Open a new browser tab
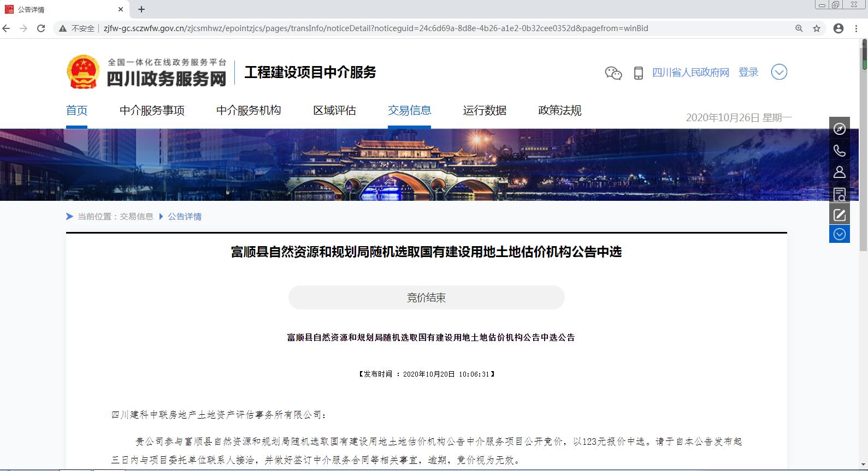Image resolution: width=868 pixels, height=471 pixels. pos(141,9)
